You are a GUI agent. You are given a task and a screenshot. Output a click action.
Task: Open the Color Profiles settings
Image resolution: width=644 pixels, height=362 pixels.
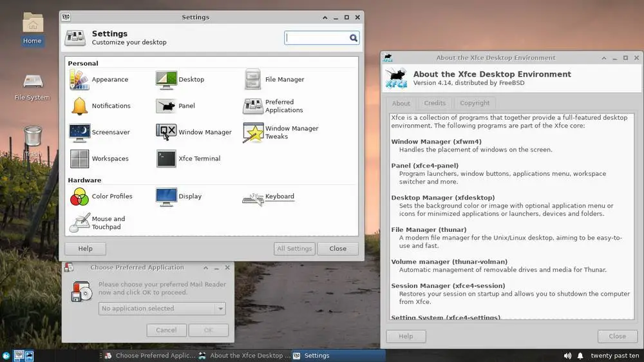pos(79,196)
